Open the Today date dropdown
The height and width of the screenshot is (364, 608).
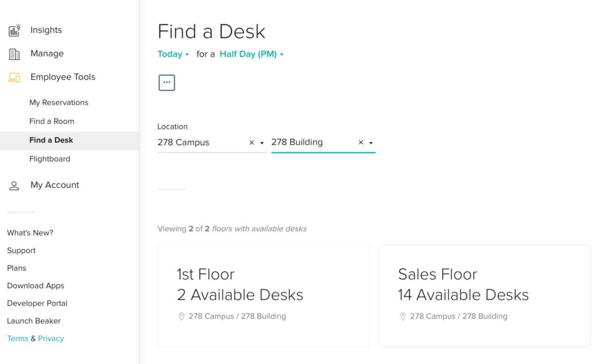click(173, 54)
